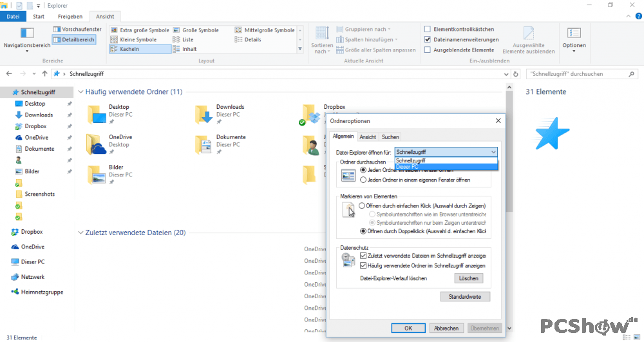
Task: Open the Downloads folder tile
Action: coord(220,114)
